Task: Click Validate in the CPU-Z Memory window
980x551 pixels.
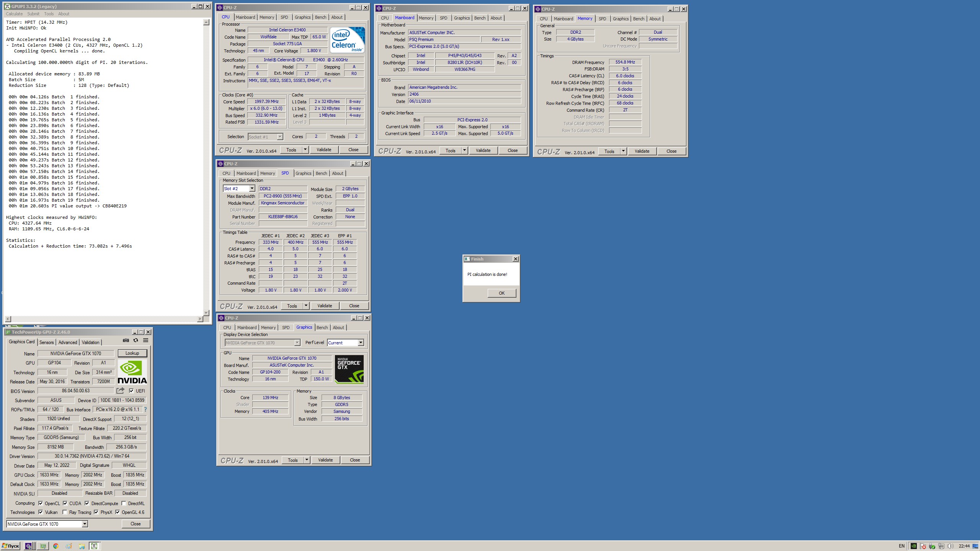Action: click(642, 151)
